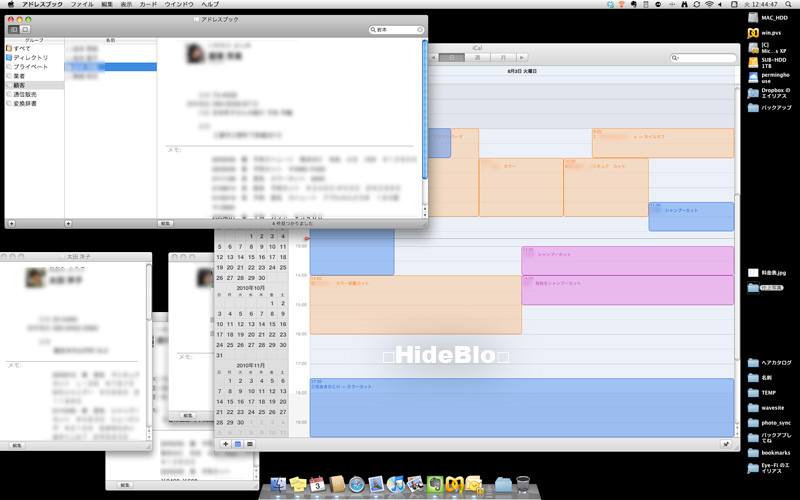The height and width of the screenshot is (500, 800).
Task: Open the ヘルプ menu
Action: (x=210, y=4)
